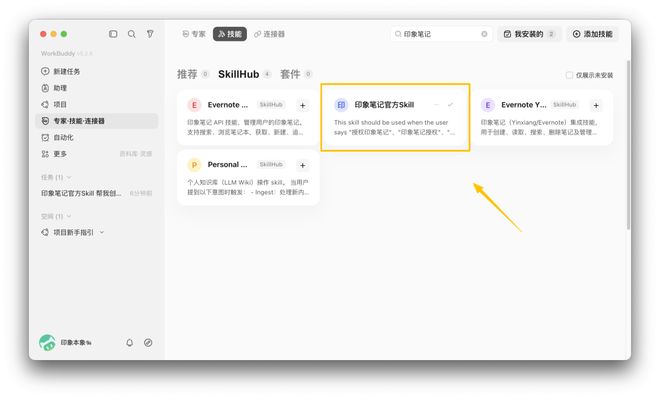Click the compass icon beside the bell
Viewport: 660px width, 398px height.
click(148, 342)
